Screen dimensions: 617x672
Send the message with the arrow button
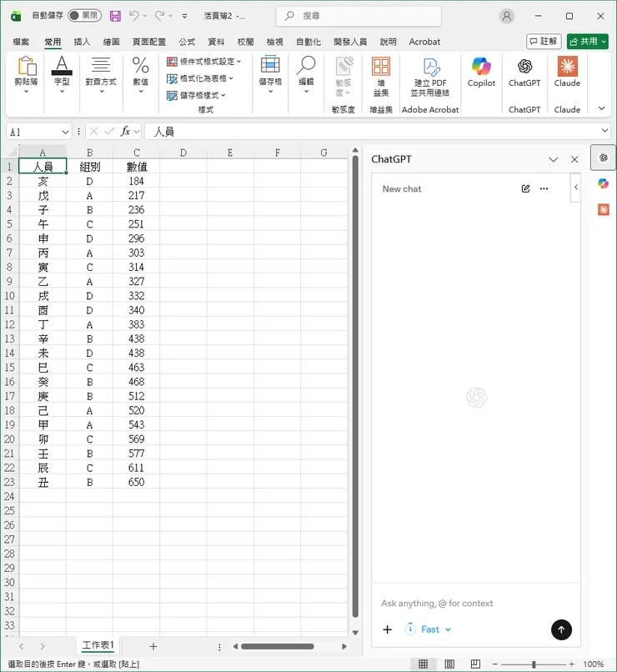click(561, 629)
